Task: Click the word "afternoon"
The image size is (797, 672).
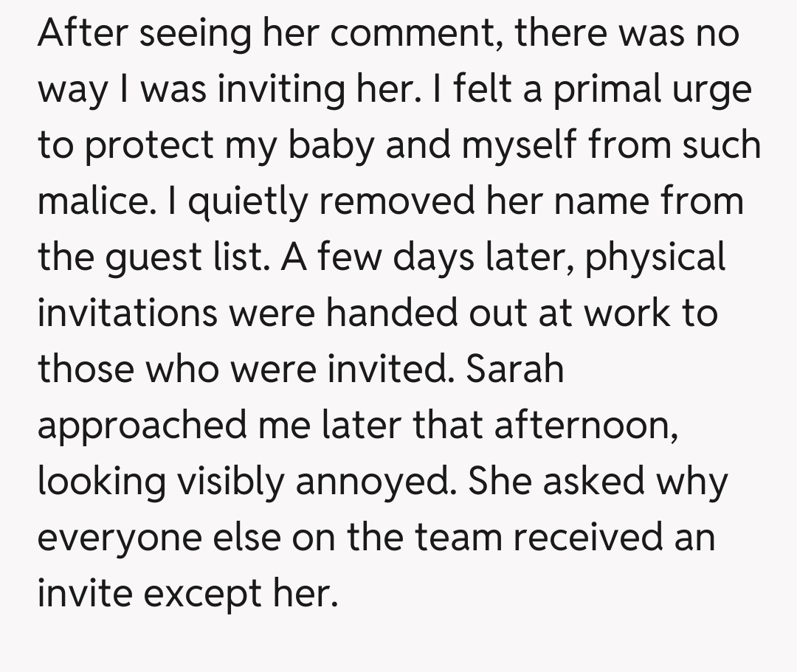Action: pos(586,424)
